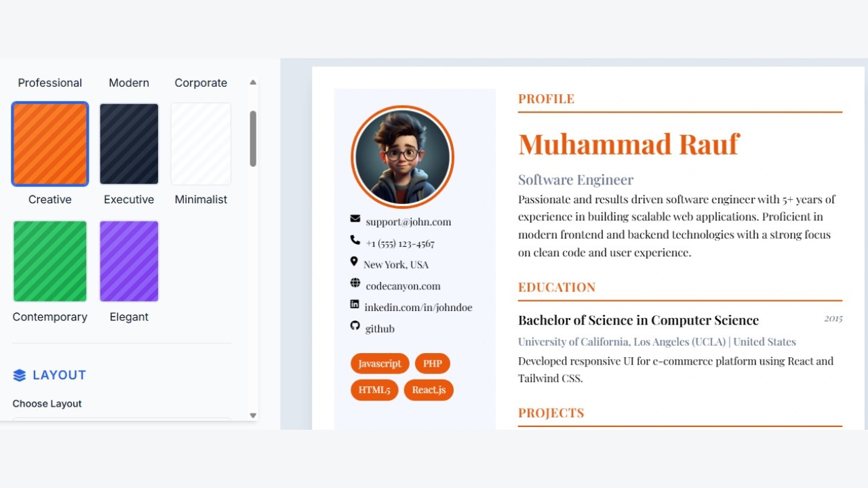The image size is (868, 488).
Task: Apply the green Contemporary theme
Action: pos(50,261)
